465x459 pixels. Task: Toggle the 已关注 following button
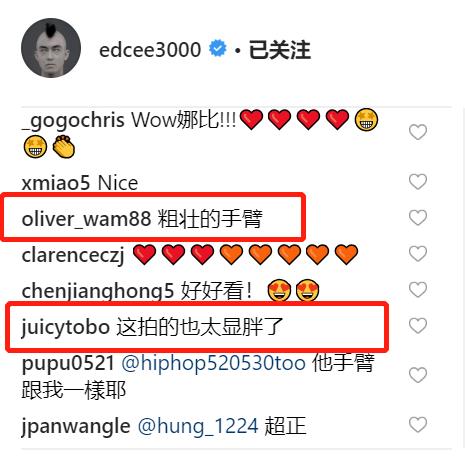tap(280, 50)
